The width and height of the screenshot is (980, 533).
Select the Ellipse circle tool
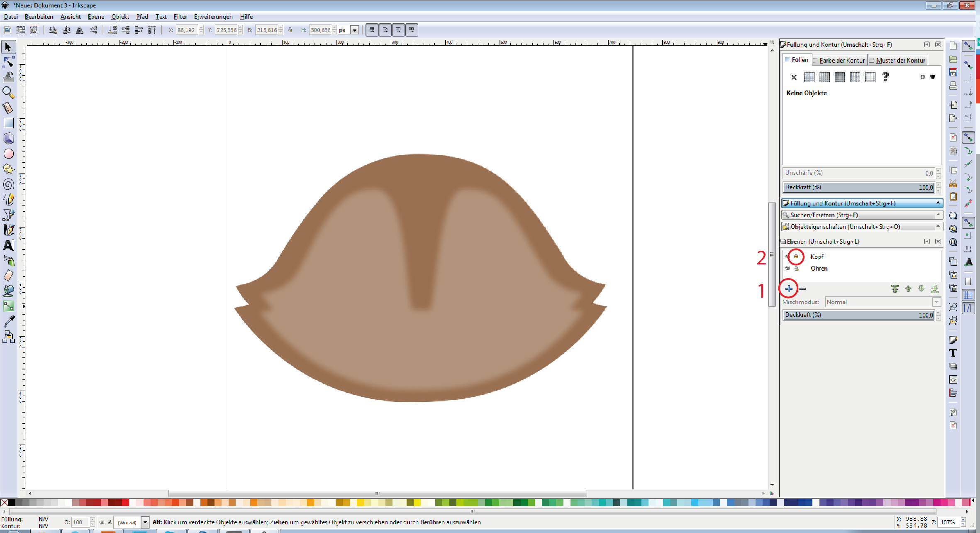point(8,154)
